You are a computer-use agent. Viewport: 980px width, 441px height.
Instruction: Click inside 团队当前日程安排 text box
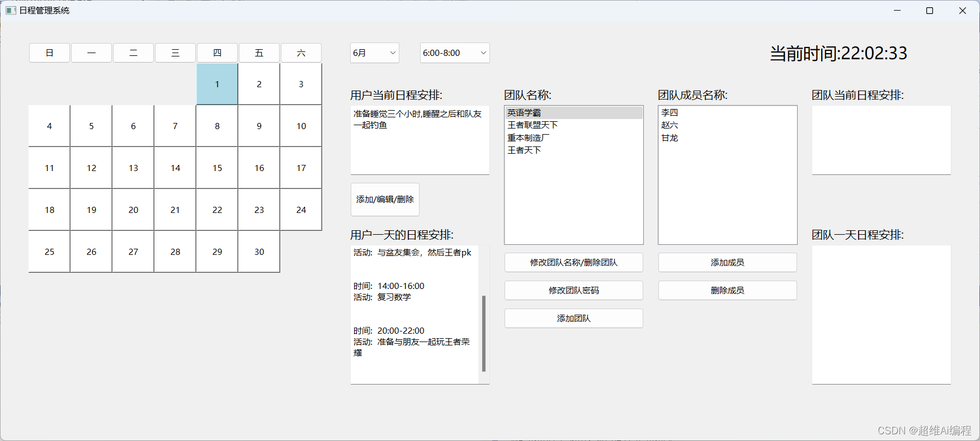coord(882,140)
